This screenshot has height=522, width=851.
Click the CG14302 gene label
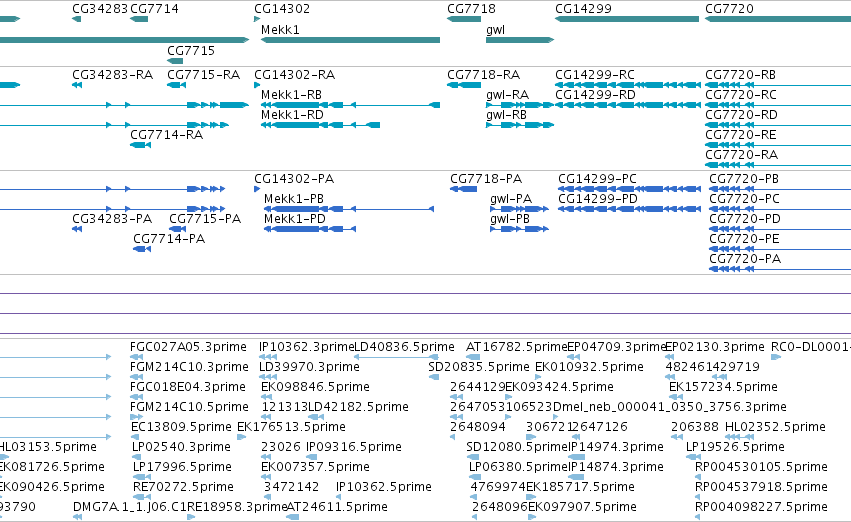coord(282,9)
